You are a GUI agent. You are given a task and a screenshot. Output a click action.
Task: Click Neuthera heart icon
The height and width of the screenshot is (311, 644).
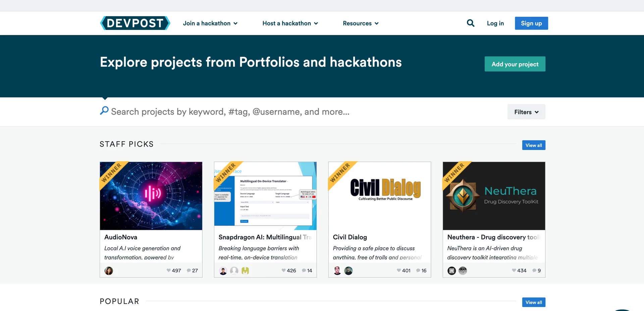pos(514,270)
